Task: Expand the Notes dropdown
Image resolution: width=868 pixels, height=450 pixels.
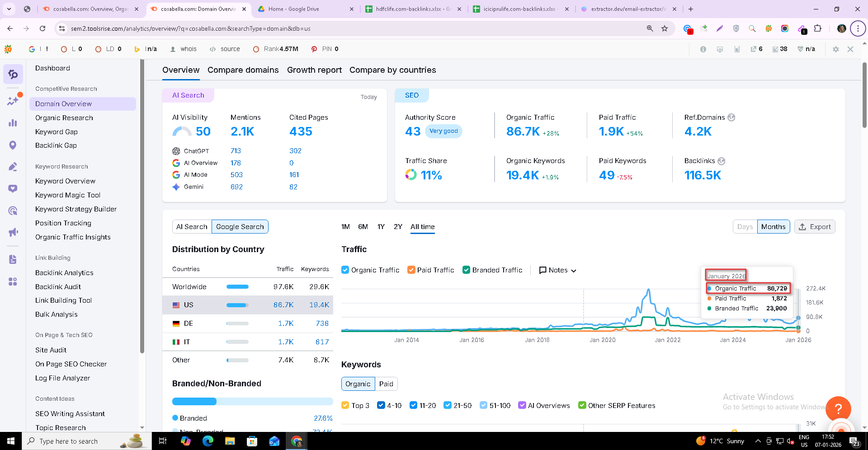Action: tap(558, 270)
